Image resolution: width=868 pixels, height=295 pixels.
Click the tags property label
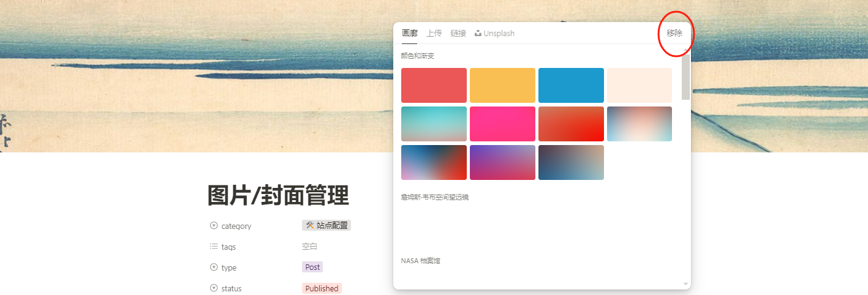point(228,247)
